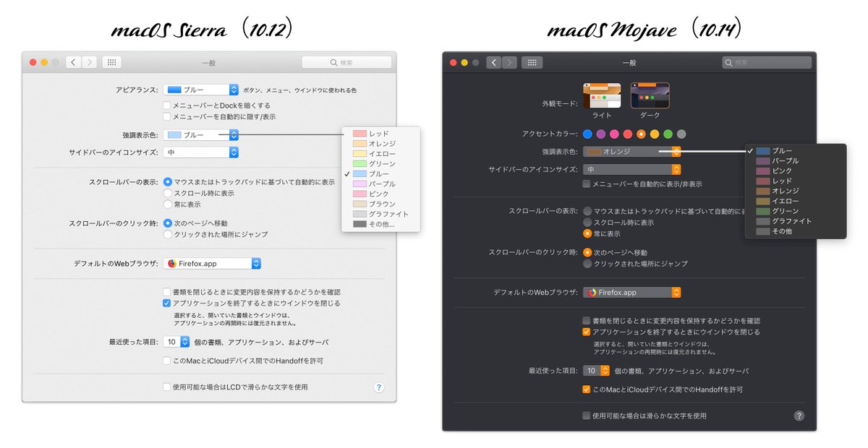Open アピアランス ブルー dropdown in Sierra window
Screen dimensions: 868x448
200,90
